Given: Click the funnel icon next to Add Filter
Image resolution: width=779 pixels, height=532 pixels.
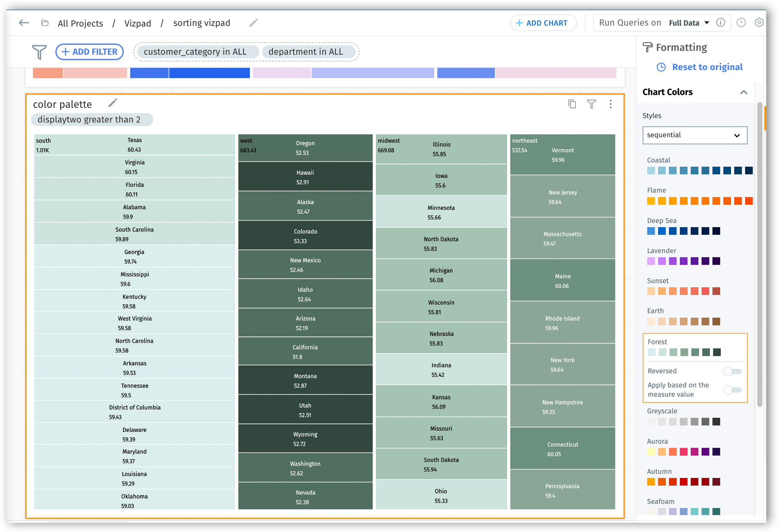Looking at the screenshot, I should pyautogui.click(x=39, y=52).
